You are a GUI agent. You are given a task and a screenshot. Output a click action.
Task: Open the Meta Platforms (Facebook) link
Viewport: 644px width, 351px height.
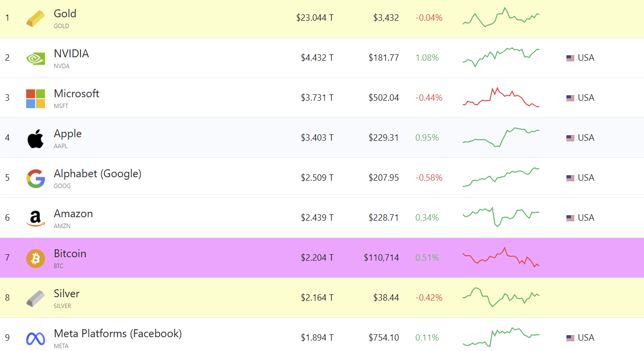click(118, 334)
